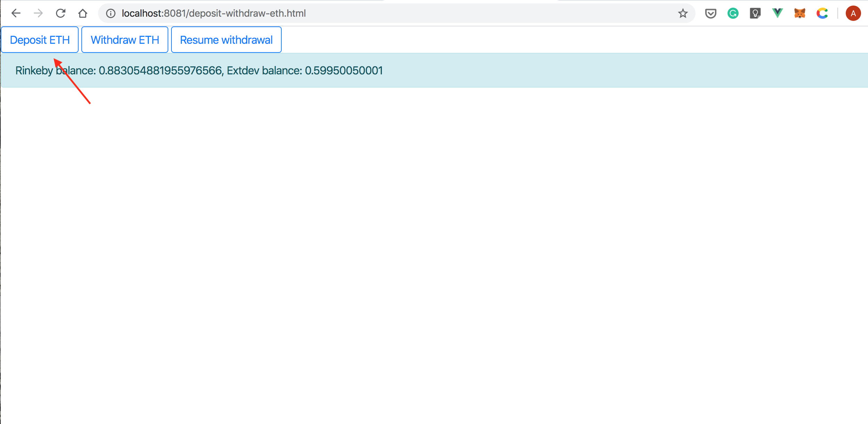Click the Resume withdrawal button

226,40
